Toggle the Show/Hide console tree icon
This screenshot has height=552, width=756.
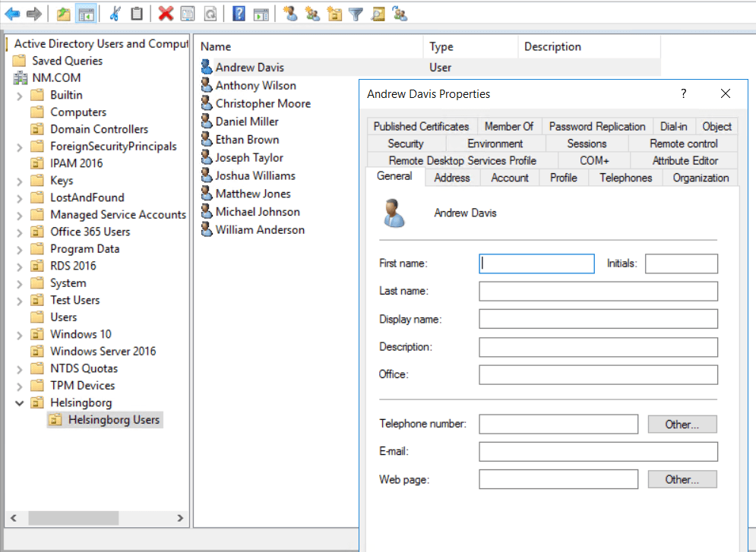(87, 13)
